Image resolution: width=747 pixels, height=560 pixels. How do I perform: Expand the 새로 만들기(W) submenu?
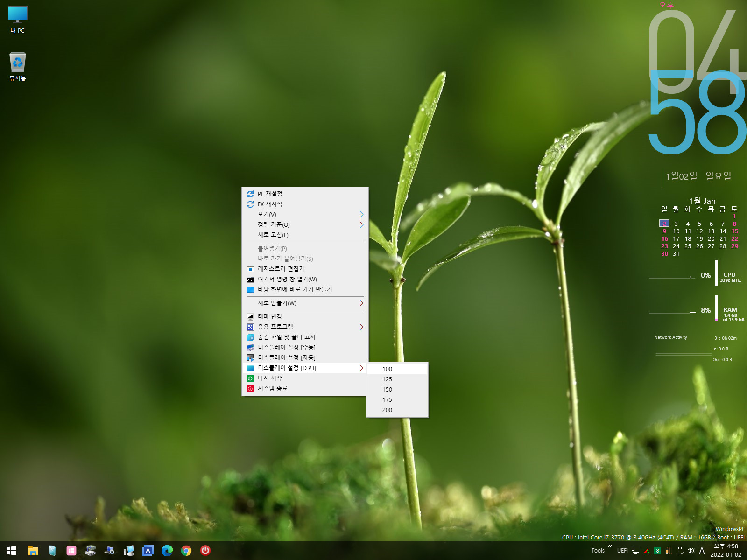305,303
